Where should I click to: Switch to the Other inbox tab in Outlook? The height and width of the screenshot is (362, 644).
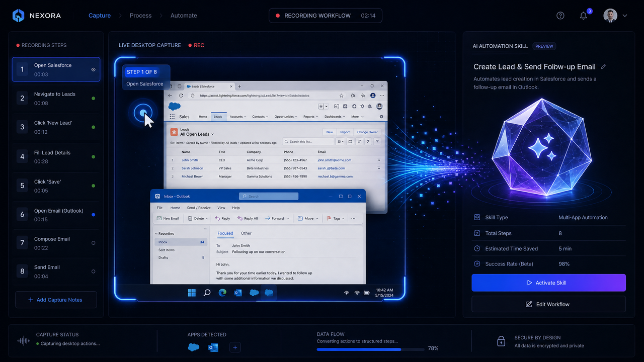[x=246, y=233]
